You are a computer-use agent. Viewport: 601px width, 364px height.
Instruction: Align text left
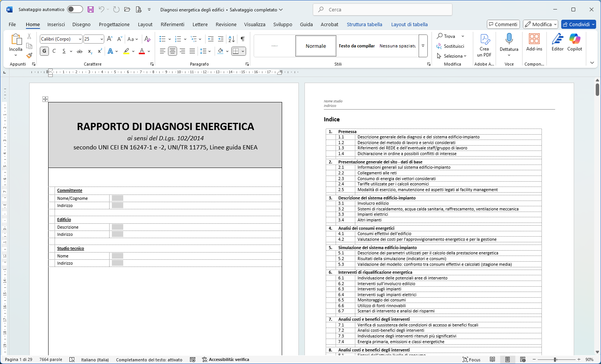click(x=162, y=51)
